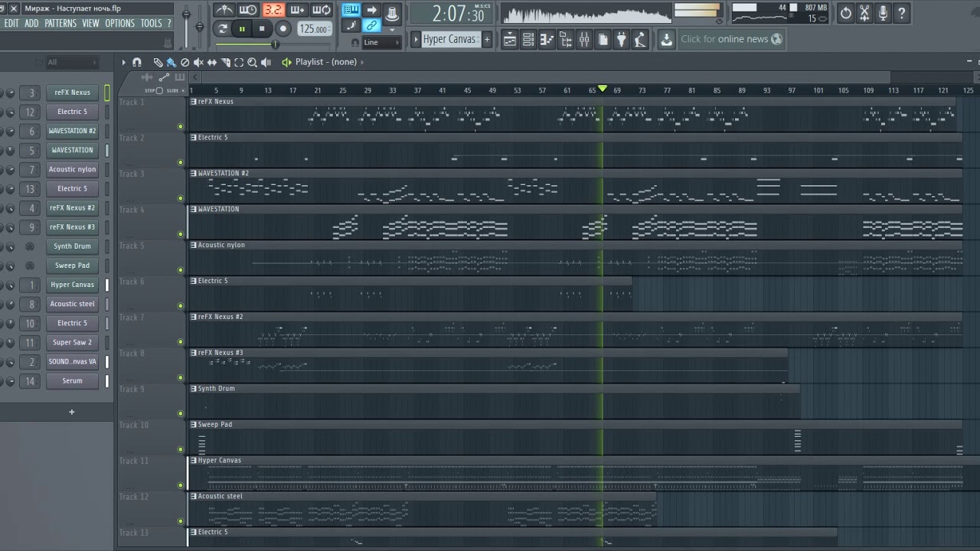Toggle the playlist magnet snap icon
The image size is (980, 551).
coord(137,62)
